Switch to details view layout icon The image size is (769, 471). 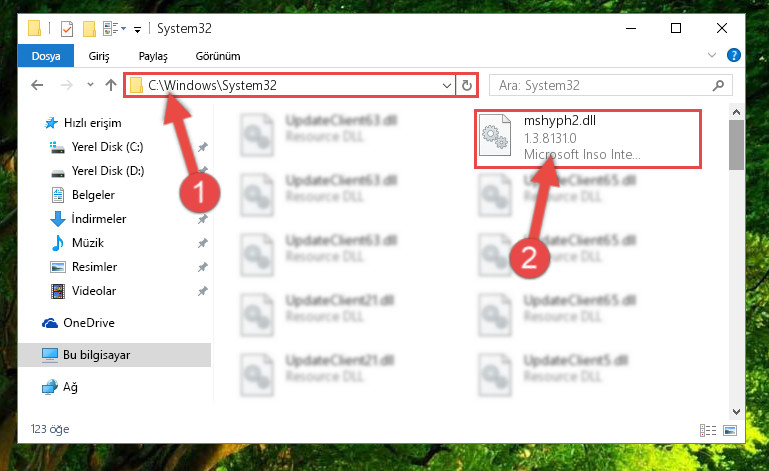[708, 430]
